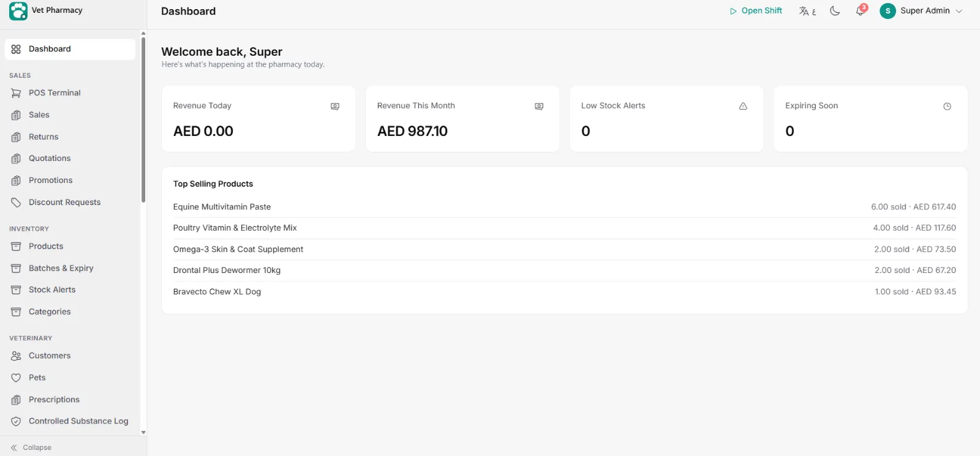
Task: Click the 6.00 sold · AED 617.40 value
Action: click(913, 207)
